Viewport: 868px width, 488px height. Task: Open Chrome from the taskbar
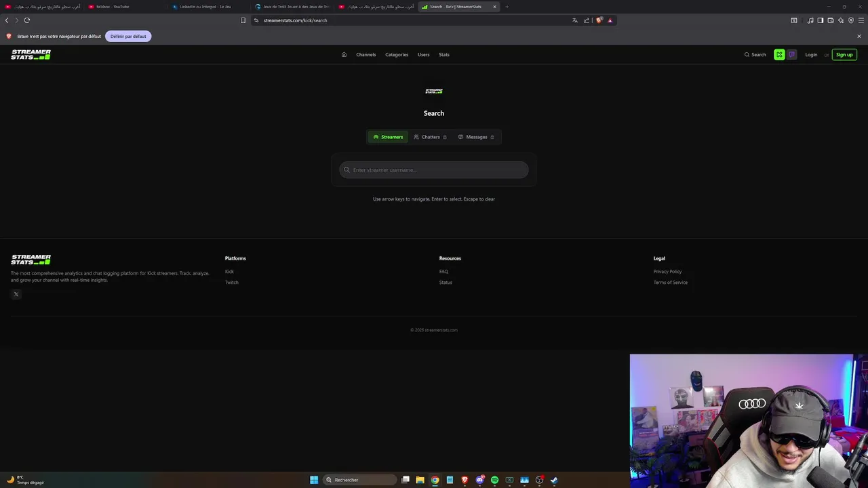435,480
